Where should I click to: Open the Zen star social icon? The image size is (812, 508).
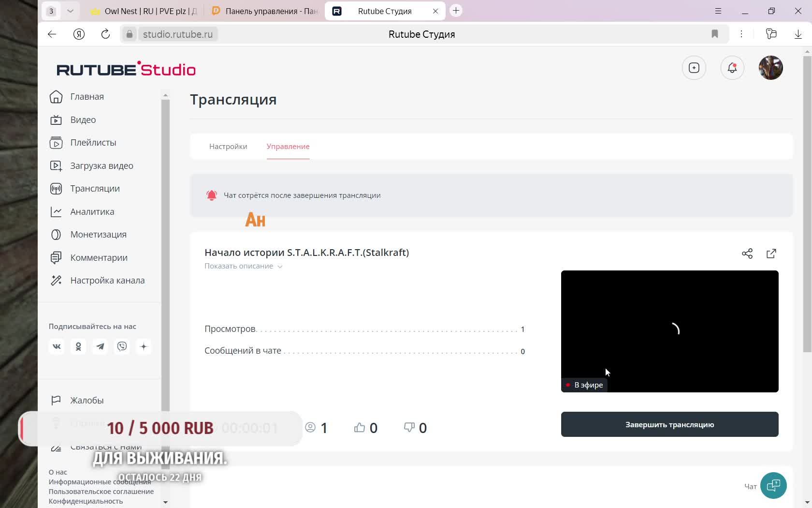click(x=144, y=346)
